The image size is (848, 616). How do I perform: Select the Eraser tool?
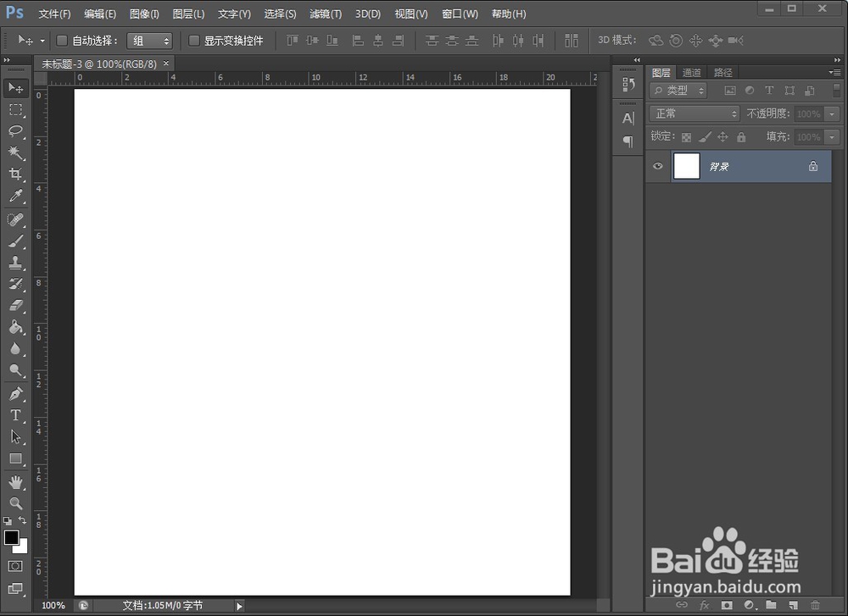pyautogui.click(x=15, y=306)
